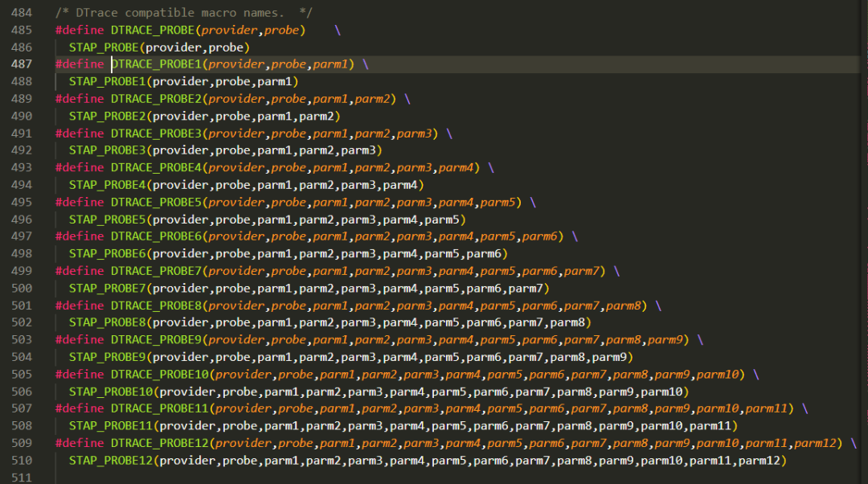Click the parm12 argument on line 510
The image size is (868, 484).
click(759, 460)
